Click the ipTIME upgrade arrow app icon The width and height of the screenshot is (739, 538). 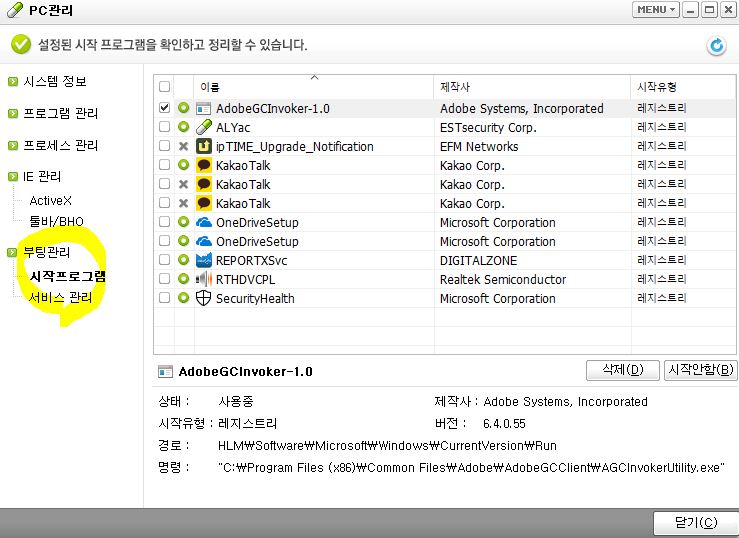pos(204,146)
